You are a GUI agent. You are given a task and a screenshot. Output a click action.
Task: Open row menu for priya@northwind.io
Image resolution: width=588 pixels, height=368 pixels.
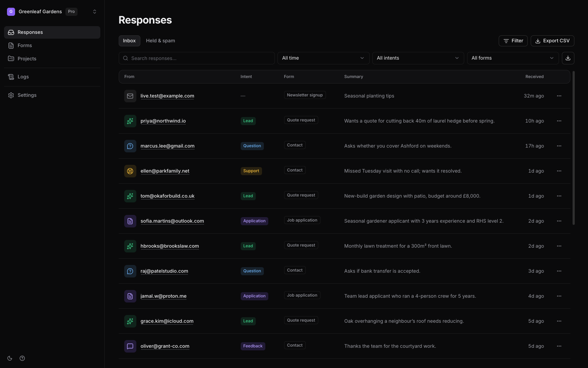coord(559,121)
